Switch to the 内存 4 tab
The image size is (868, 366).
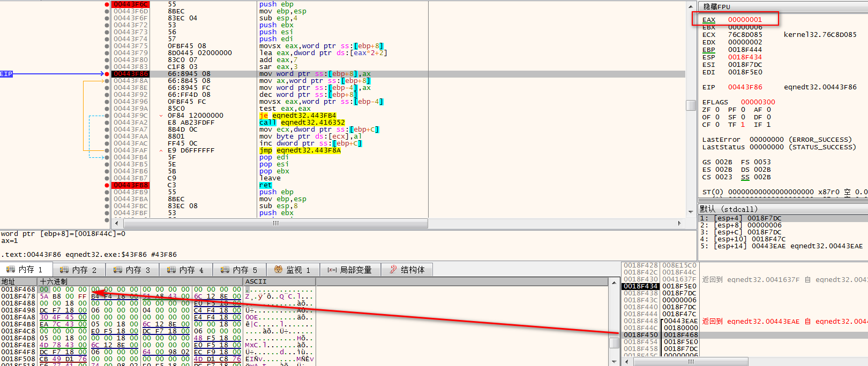tap(186, 270)
